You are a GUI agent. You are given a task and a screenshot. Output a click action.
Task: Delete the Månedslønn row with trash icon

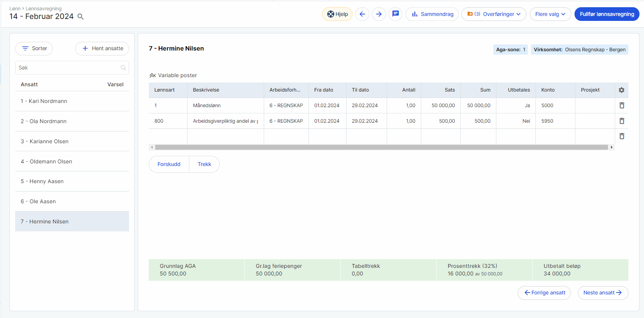coord(622,106)
